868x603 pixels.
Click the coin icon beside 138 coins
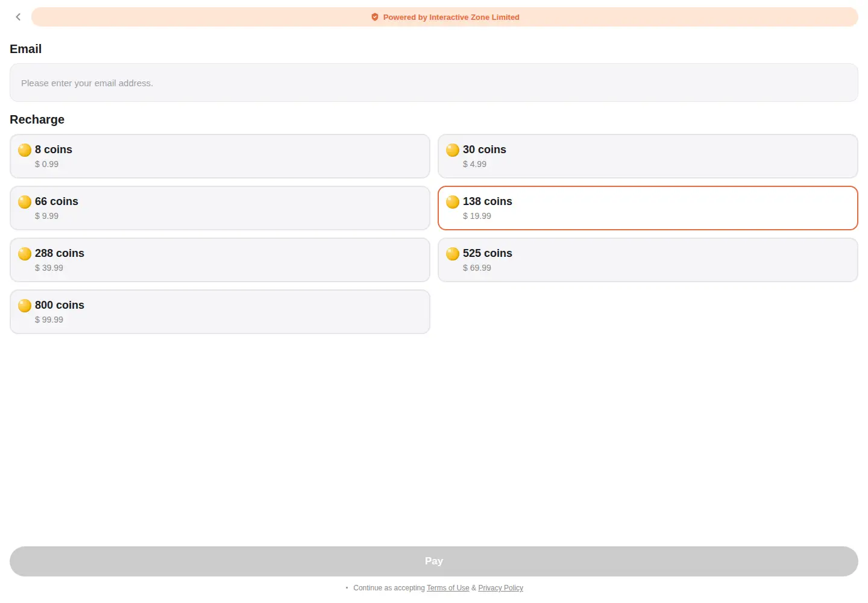(x=453, y=201)
